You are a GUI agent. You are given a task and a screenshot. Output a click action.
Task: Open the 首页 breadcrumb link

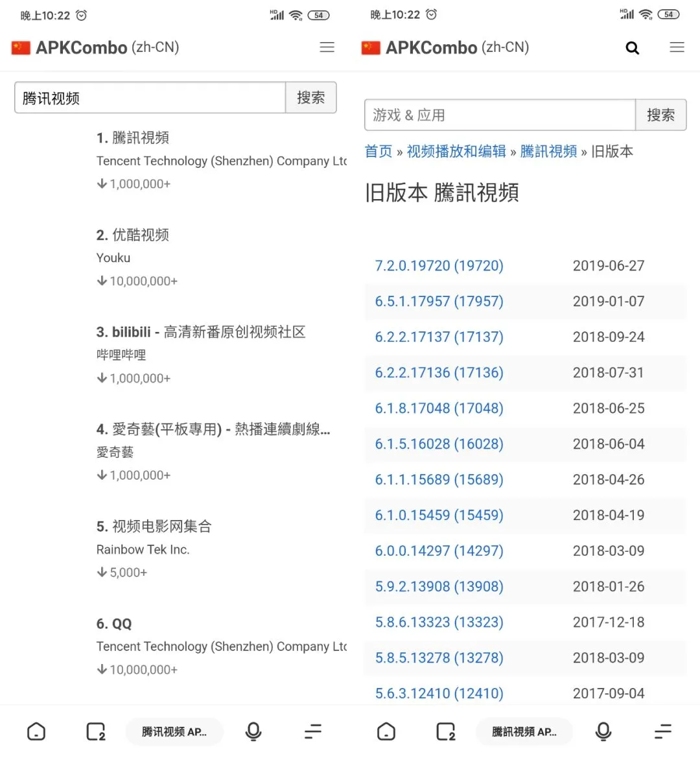(x=379, y=151)
